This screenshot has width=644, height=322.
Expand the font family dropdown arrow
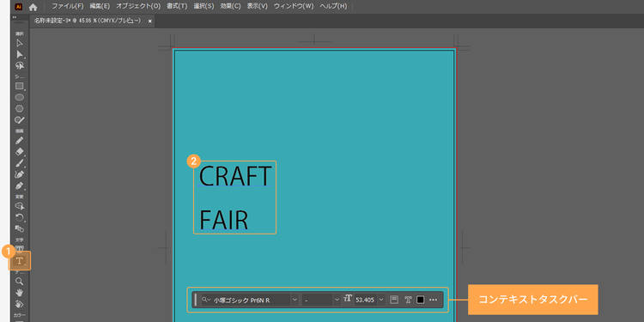pos(295,300)
